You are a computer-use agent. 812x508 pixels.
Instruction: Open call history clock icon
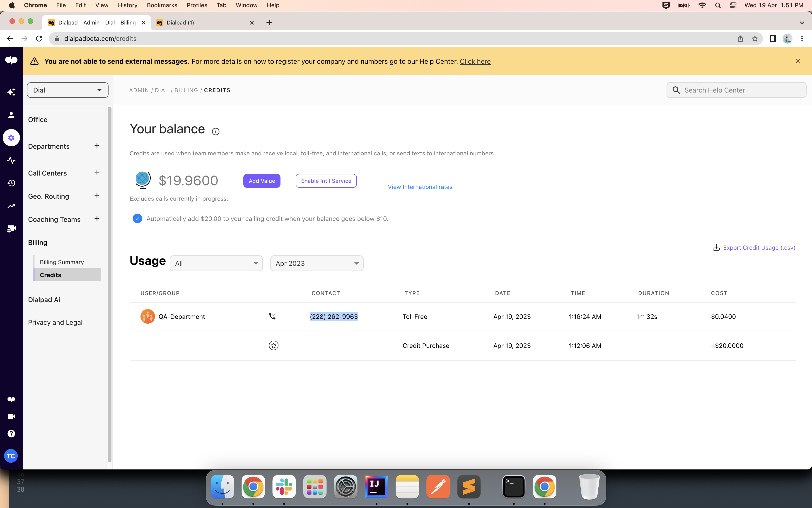click(11, 183)
